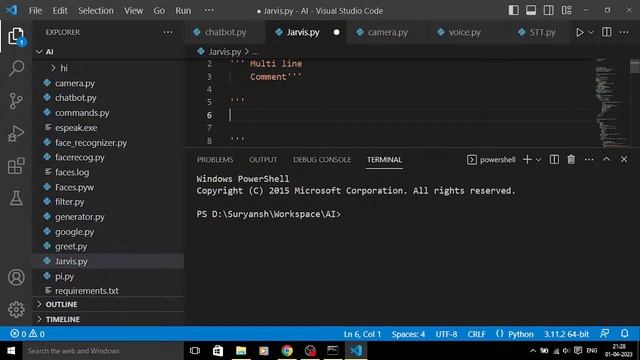Open the Run menu

[183, 11]
